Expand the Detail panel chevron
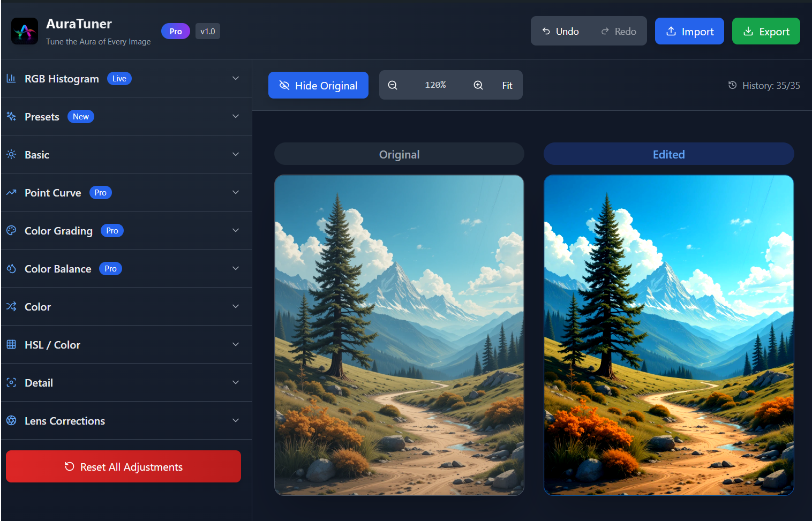This screenshot has height=521, width=812. pyautogui.click(x=236, y=382)
